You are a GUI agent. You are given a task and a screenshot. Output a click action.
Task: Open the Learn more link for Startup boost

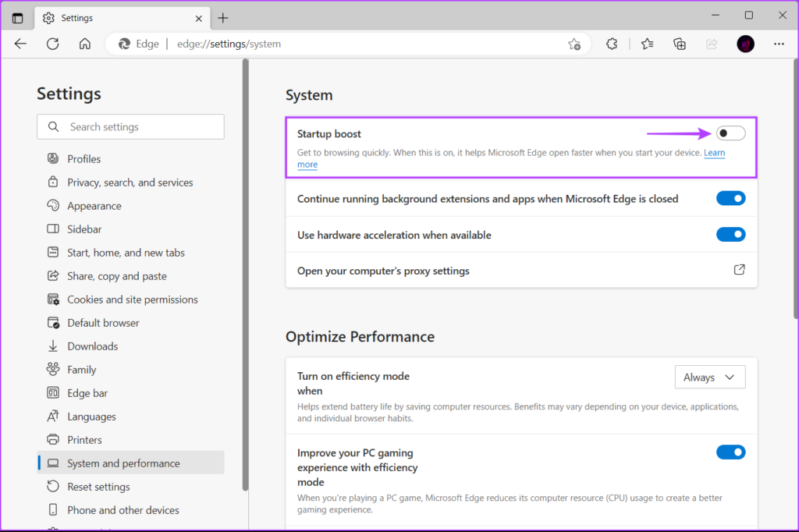714,153
